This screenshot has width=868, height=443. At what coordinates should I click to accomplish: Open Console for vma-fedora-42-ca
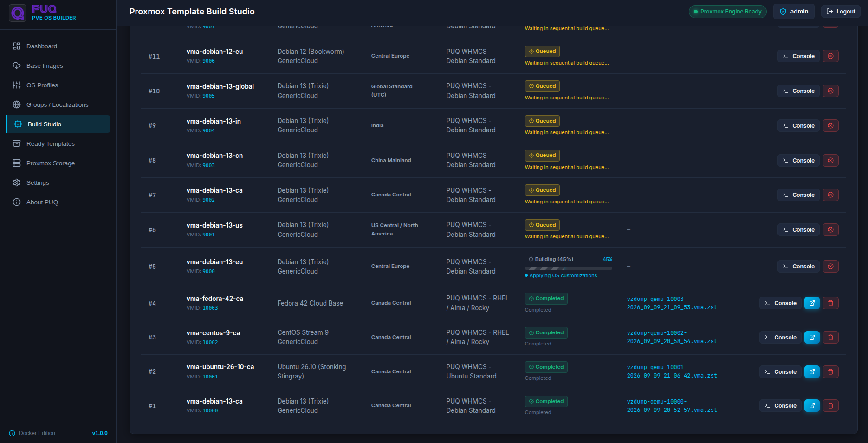pyautogui.click(x=780, y=303)
